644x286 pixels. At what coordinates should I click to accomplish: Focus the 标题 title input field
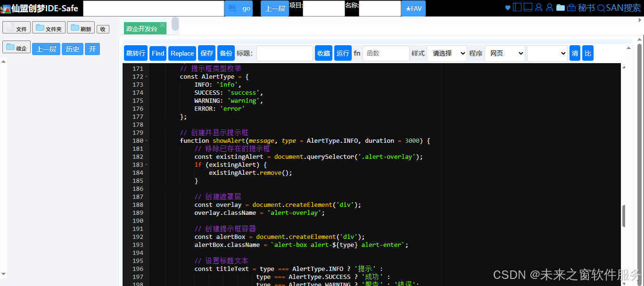click(285, 53)
